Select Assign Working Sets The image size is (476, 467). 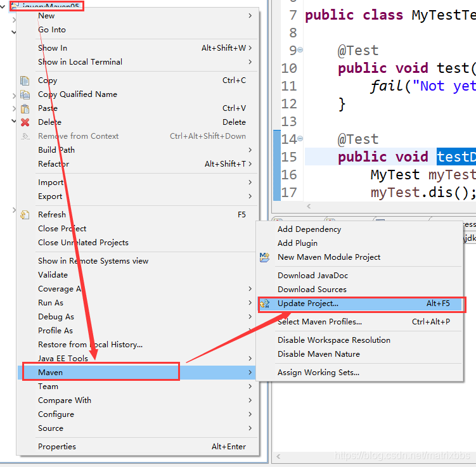pos(360,373)
